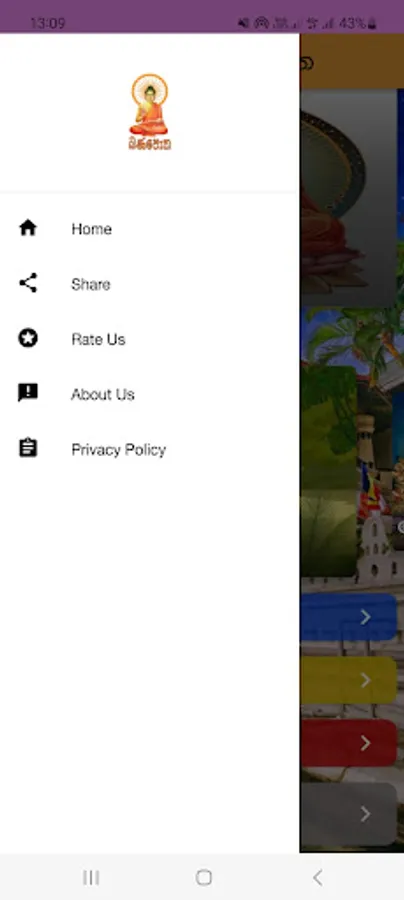The height and width of the screenshot is (900, 404).
Task: Expand the gray list row chevron
Action: click(x=365, y=813)
